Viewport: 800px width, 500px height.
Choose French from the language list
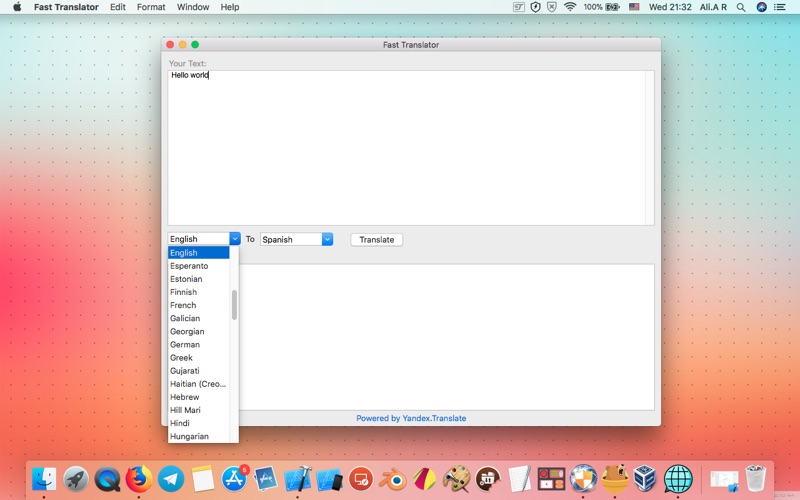198,305
